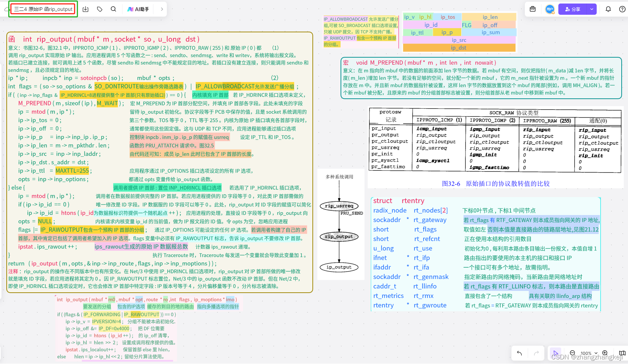Click the ip_src header field cell

[459, 40]
